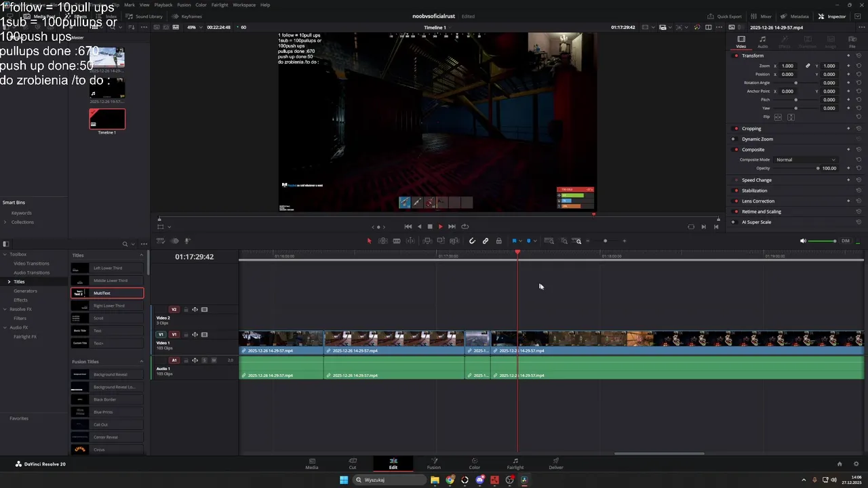868x488 pixels.
Task: Click the DIM audio button
Action: click(845, 241)
